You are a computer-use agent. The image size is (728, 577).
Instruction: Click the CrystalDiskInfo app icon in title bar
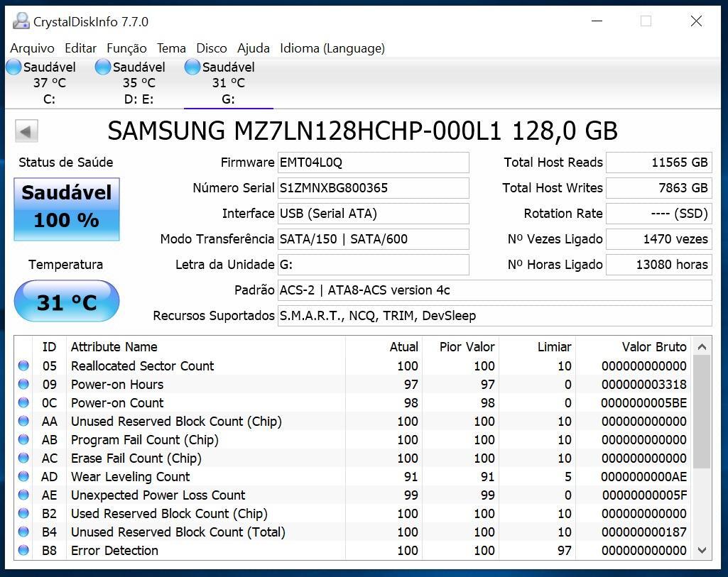pyautogui.click(x=21, y=21)
